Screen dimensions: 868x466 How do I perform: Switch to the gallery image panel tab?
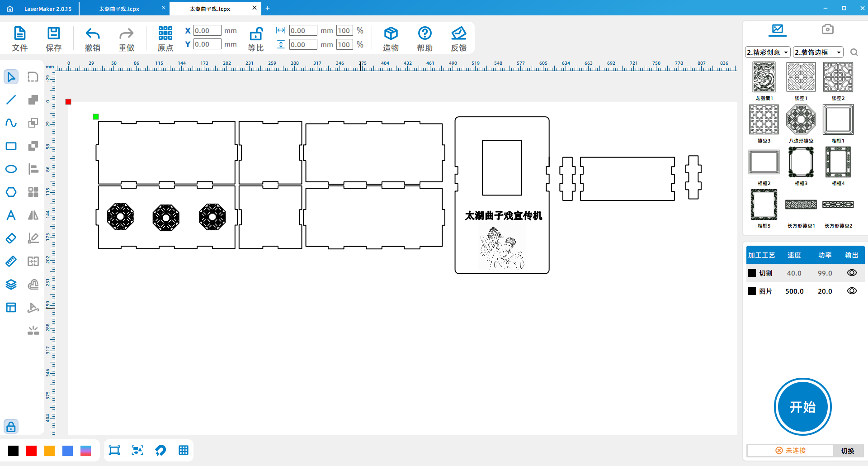(x=778, y=30)
